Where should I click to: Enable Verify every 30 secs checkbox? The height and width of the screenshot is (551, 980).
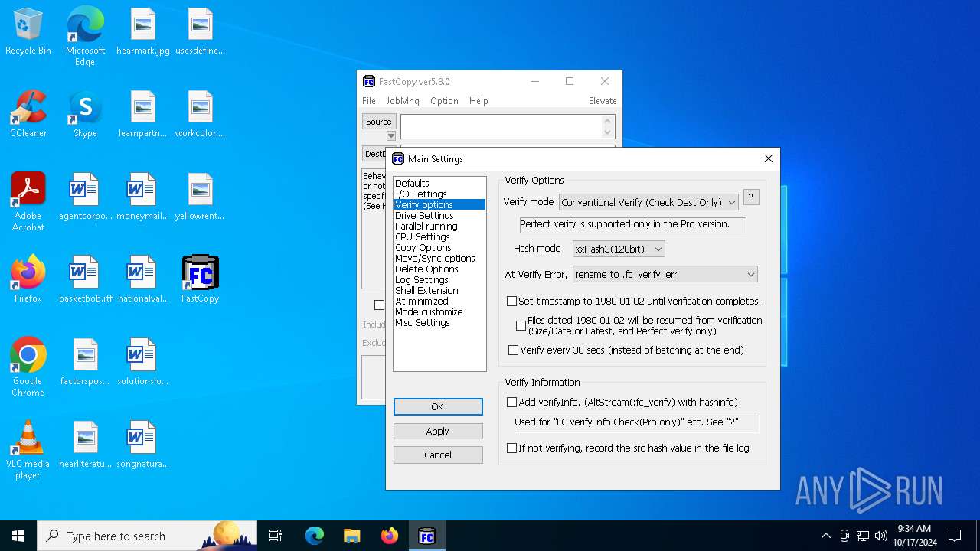click(514, 350)
